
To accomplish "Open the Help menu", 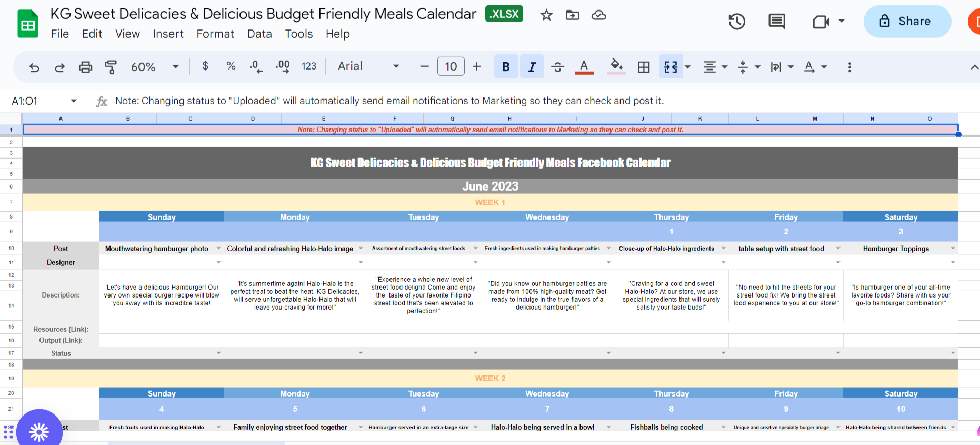I will pyautogui.click(x=338, y=34).
